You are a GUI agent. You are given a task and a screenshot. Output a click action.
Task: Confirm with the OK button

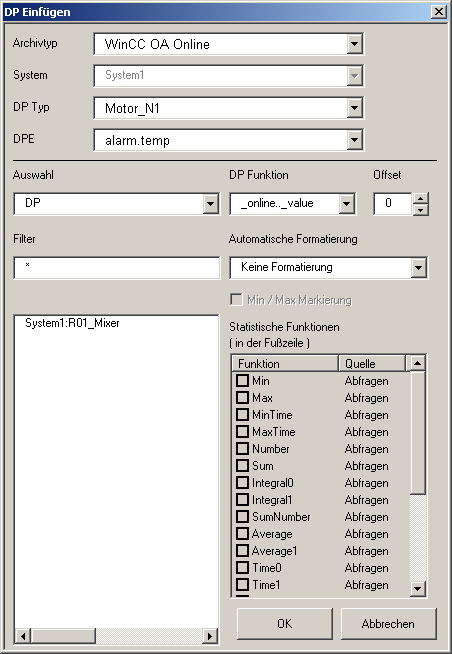tap(285, 624)
